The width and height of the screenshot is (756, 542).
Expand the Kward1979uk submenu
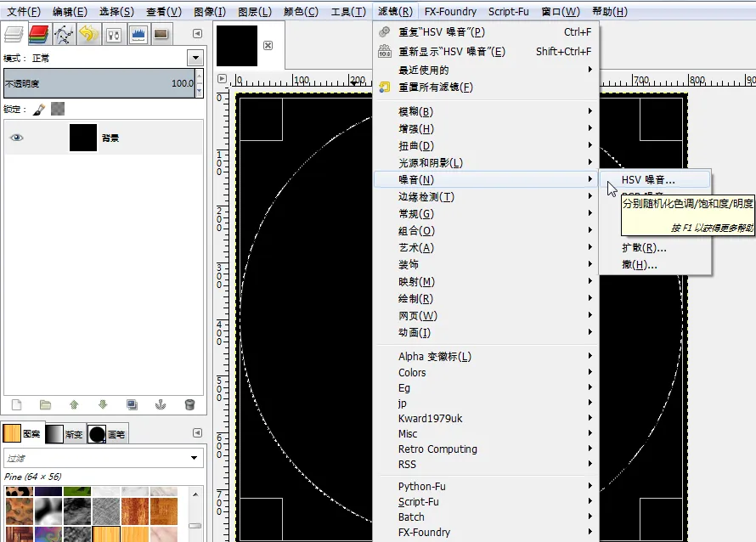(x=486, y=418)
